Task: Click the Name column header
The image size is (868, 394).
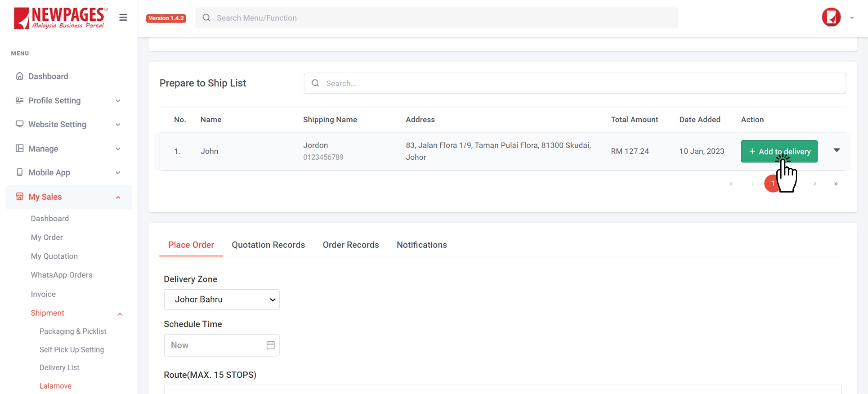Action: tap(211, 120)
